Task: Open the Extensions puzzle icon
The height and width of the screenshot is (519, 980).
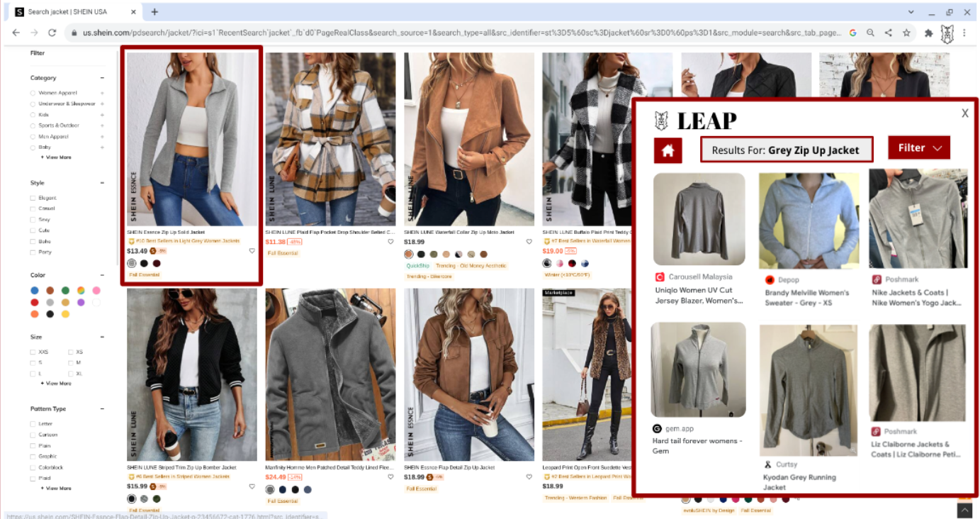Action: pos(929,33)
